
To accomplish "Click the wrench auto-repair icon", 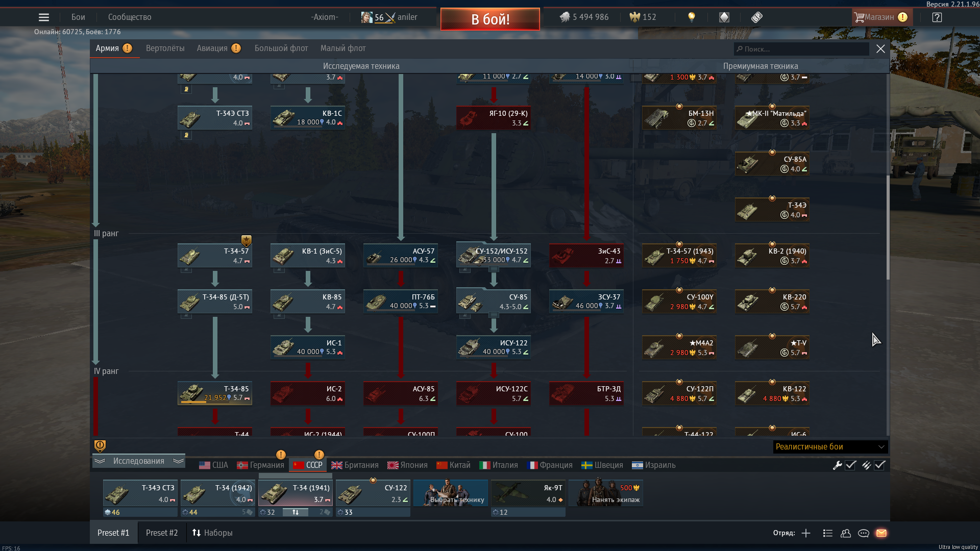I will 837,465.
